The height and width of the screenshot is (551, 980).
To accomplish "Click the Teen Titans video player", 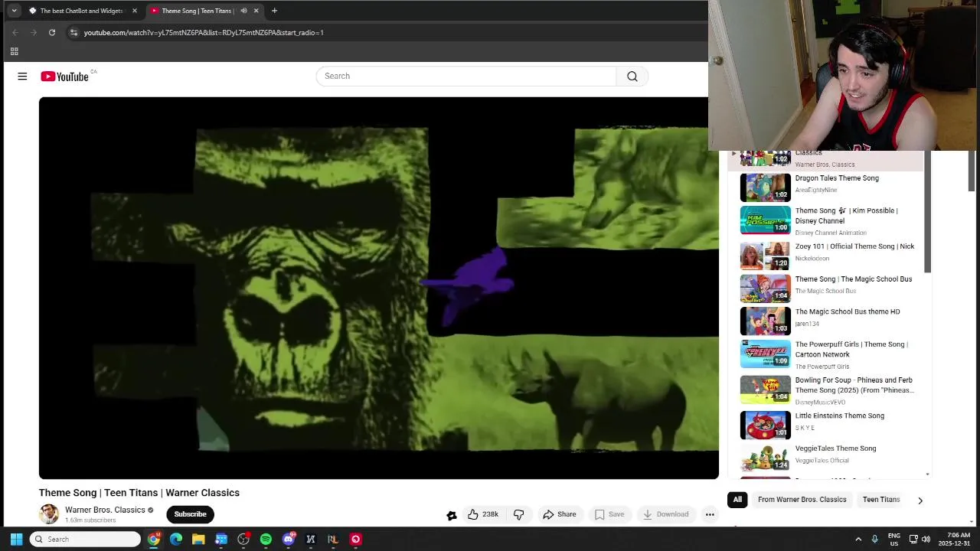I will 379,288.
